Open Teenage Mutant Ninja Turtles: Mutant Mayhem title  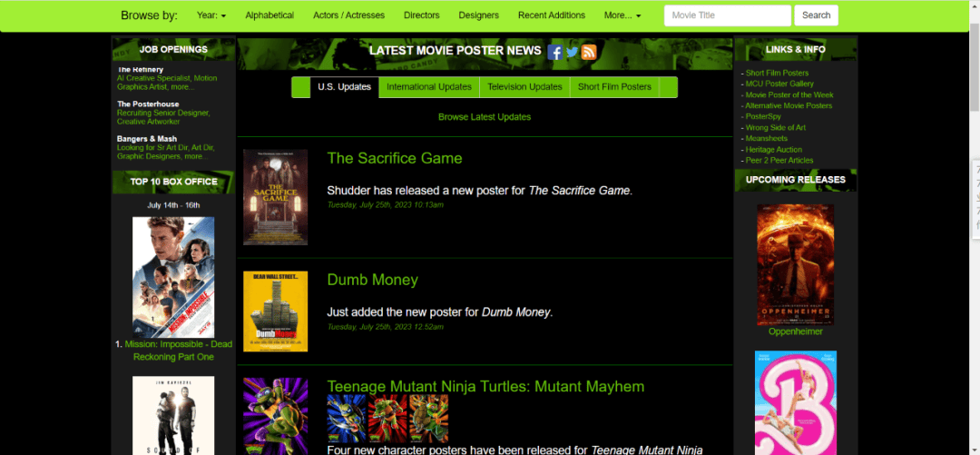tap(485, 387)
